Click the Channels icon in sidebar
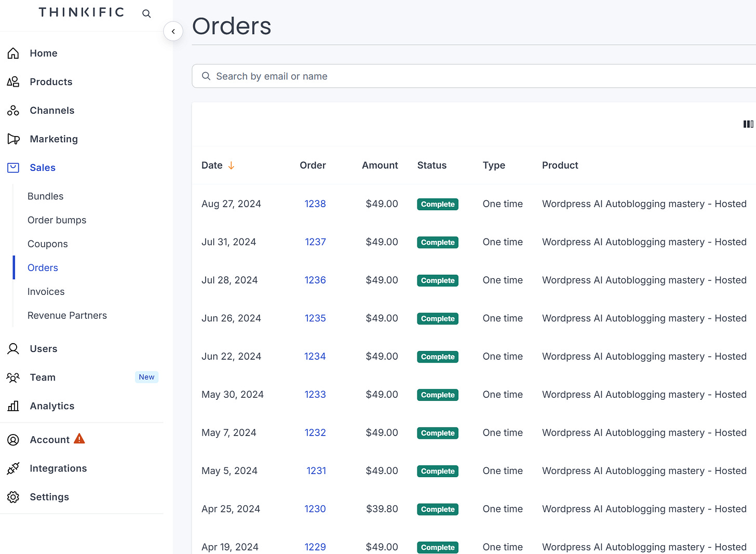This screenshot has height=554, width=756. tap(13, 110)
